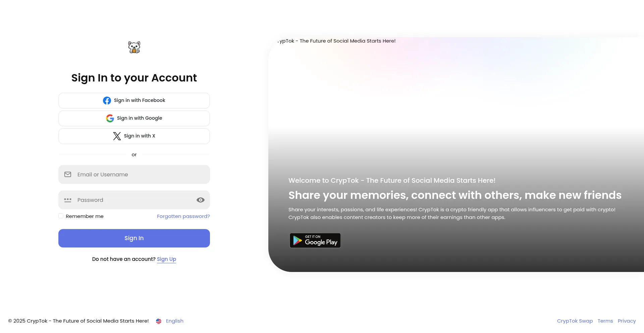
Task: Click inside the Email or Username field
Action: (134, 174)
